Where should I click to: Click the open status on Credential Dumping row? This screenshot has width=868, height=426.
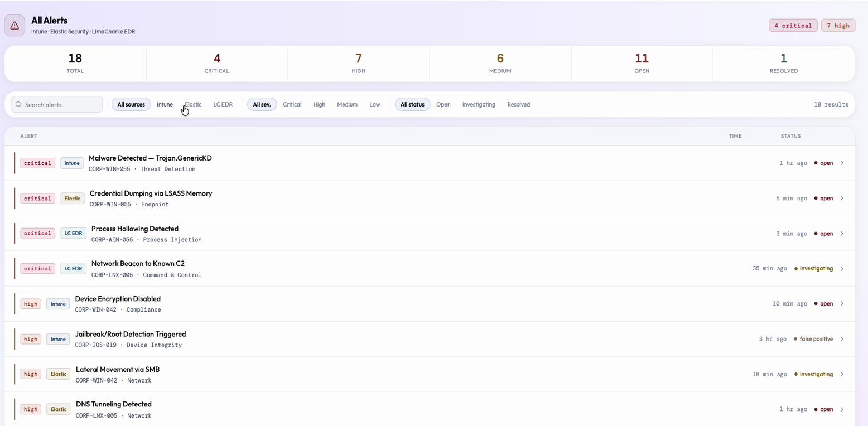pyautogui.click(x=823, y=199)
